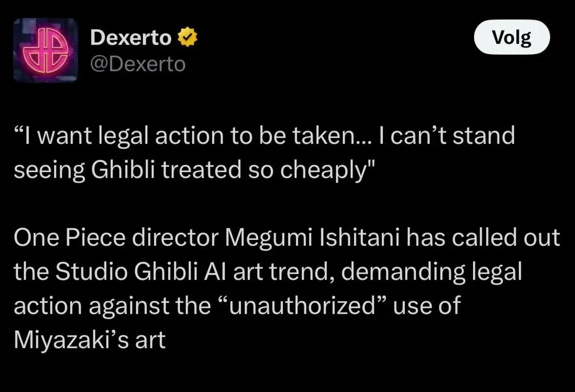
Task: Click the "action against the" text
Action: 112,306
